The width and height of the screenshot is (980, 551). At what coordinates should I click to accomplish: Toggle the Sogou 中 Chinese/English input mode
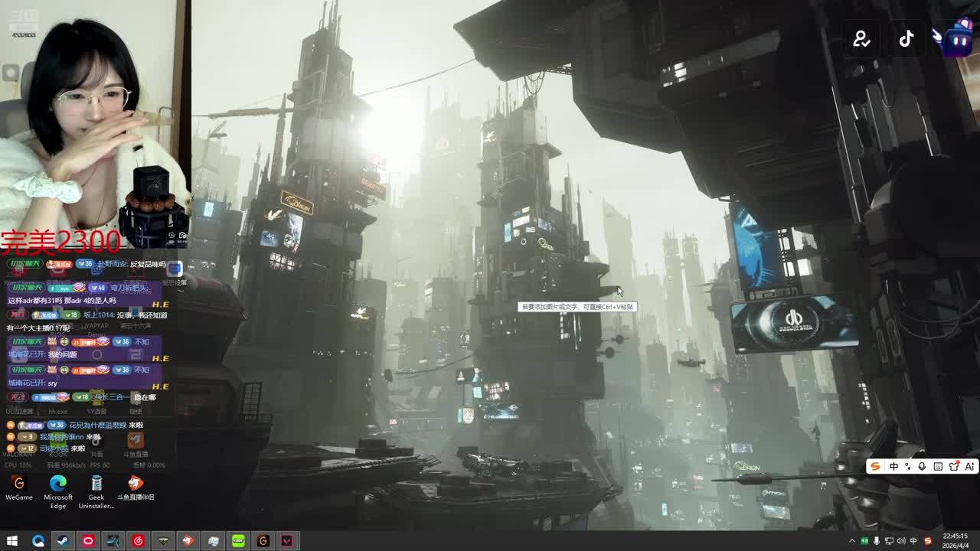pyautogui.click(x=893, y=467)
